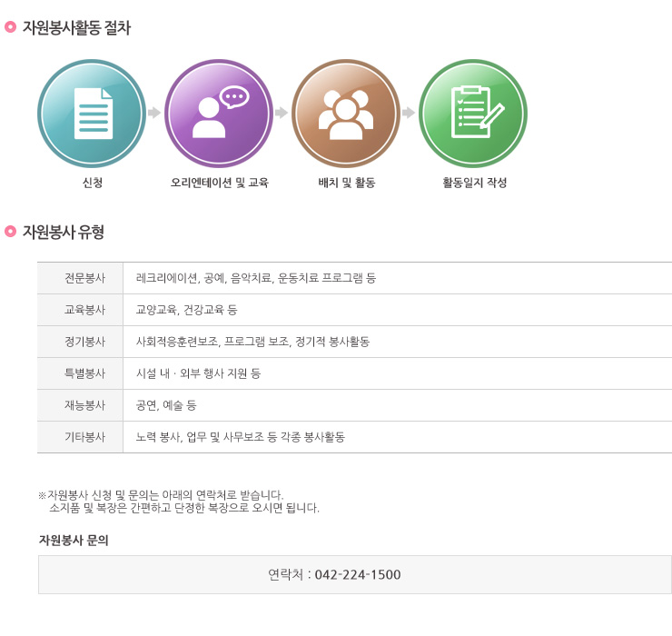Select the 활동일지 작성 label
The height and width of the screenshot is (636, 672).
[474, 183]
